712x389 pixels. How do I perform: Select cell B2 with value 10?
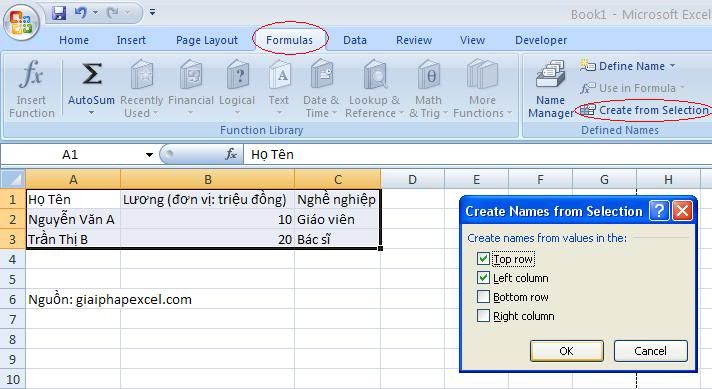pyautogui.click(x=208, y=220)
